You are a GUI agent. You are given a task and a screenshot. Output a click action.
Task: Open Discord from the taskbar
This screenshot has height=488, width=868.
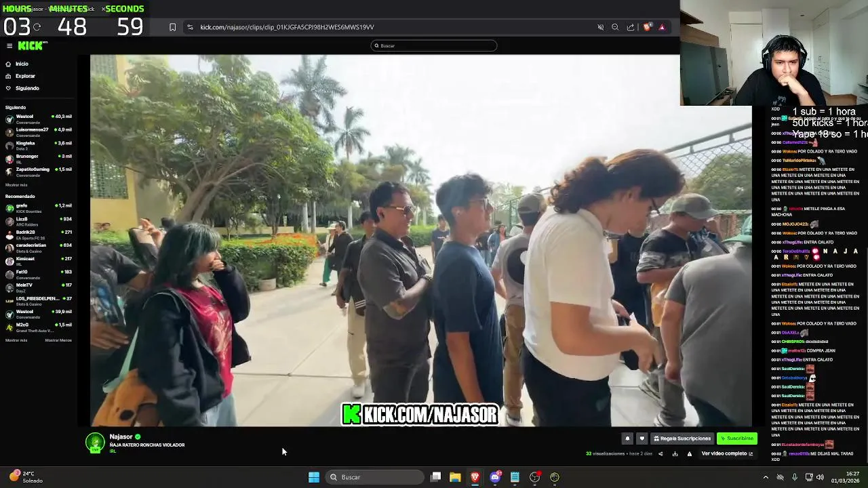(x=495, y=477)
